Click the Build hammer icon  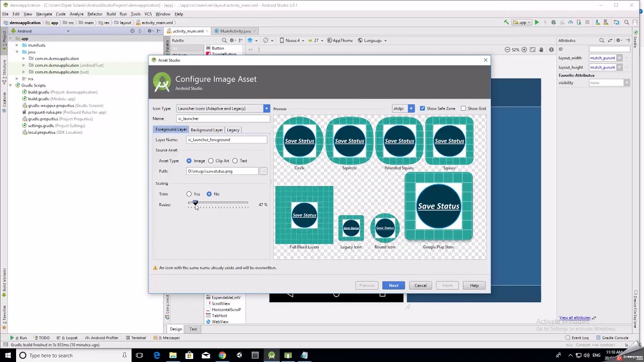click(x=505, y=22)
